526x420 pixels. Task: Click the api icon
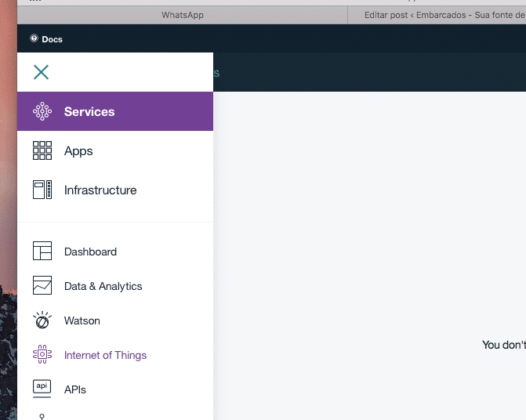(x=42, y=389)
